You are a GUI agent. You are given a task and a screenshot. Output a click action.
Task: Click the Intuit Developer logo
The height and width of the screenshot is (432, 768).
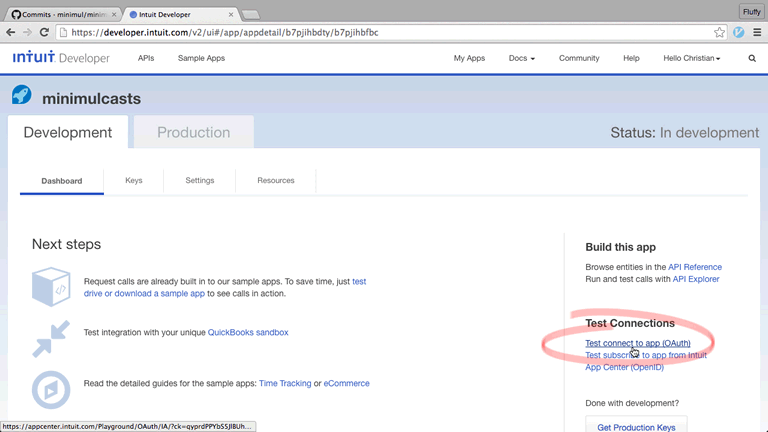tap(61, 57)
